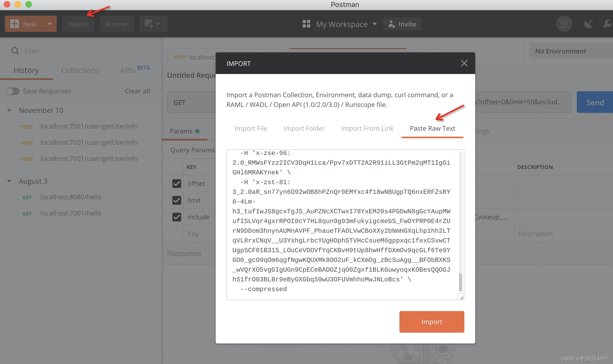The width and height of the screenshot is (613, 364).
Task: Uncheck the include query parameter
Action: 176,217
